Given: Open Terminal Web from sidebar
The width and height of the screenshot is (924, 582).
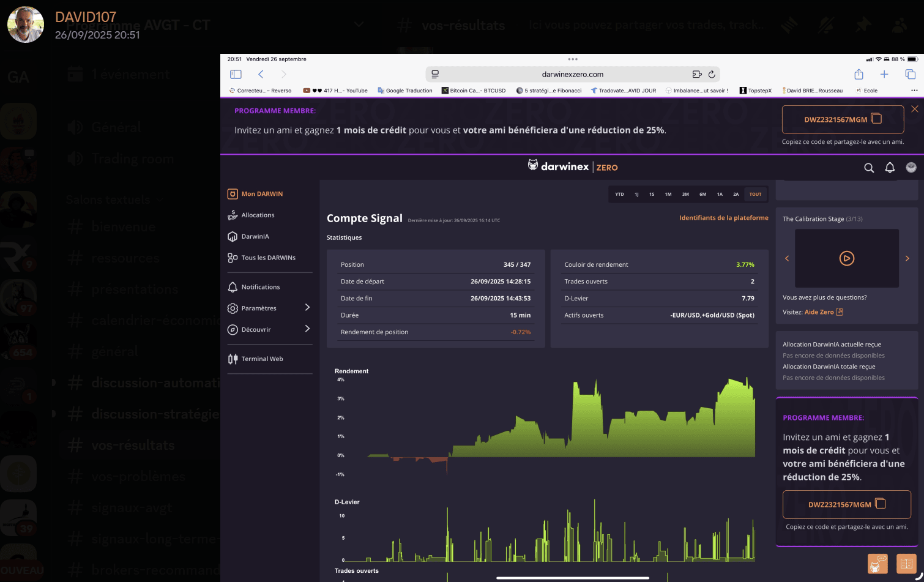Looking at the screenshot, I should (x=262, y=359).
